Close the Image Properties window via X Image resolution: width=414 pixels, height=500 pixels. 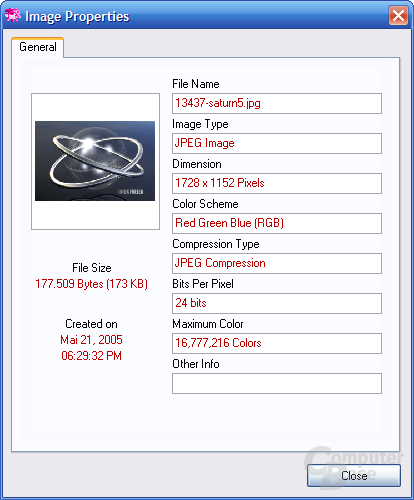[x=398, y=15]
